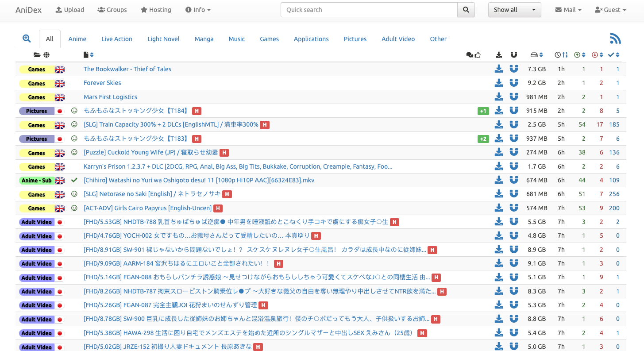The width and height of the screenshot is (644, 351).
Task: Open the RSS feed icon
Action: click(x=615, y=39)
